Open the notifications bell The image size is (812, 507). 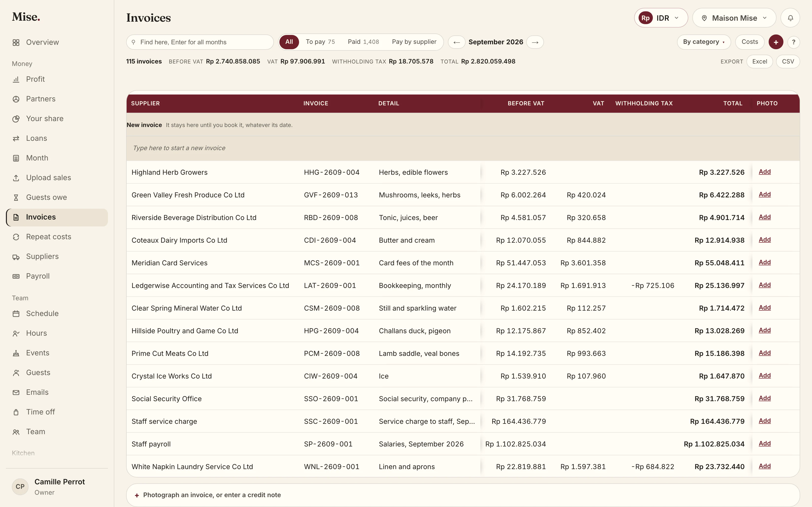(790, 18)
